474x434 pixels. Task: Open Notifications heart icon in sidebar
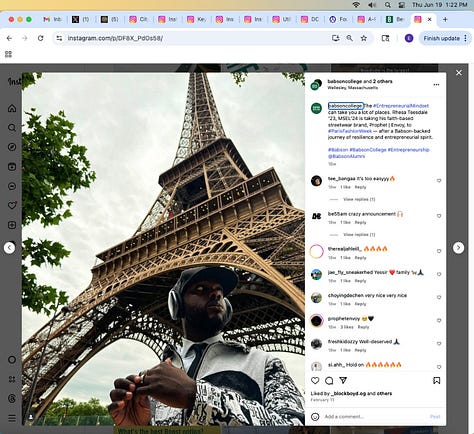[x=12, y=205]
